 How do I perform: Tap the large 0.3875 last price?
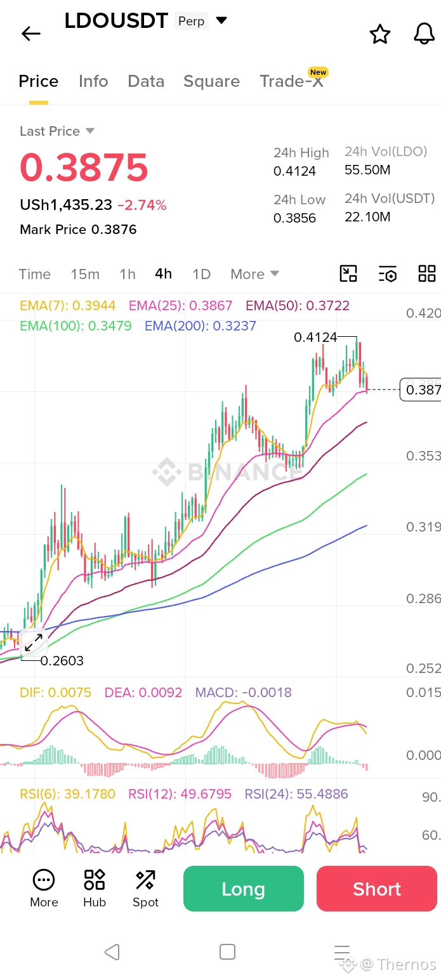tap(84, 167)
